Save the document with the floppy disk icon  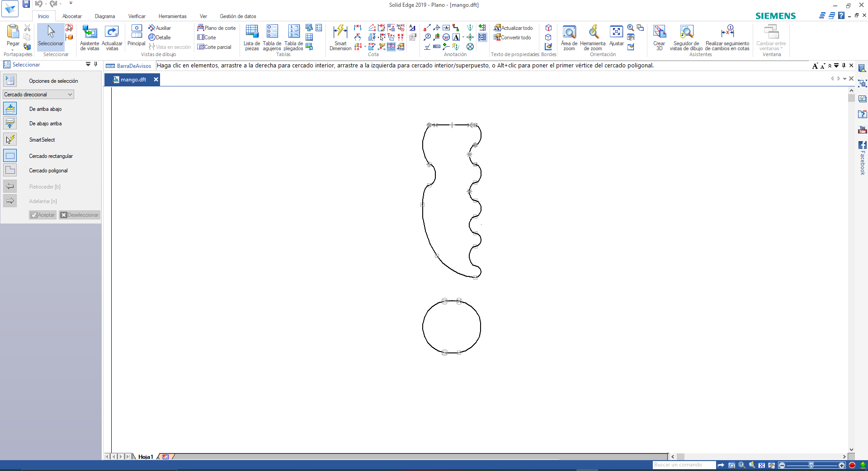26,4
